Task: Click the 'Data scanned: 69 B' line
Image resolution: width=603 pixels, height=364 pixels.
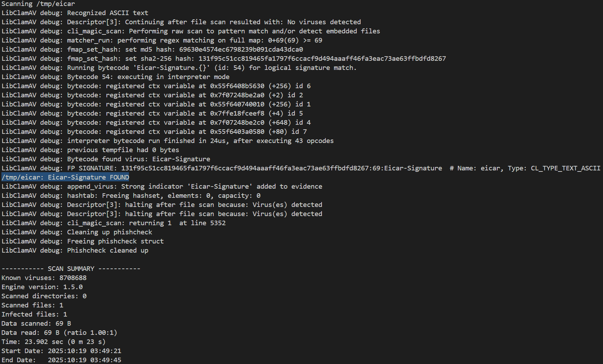Action: point(36,324)
